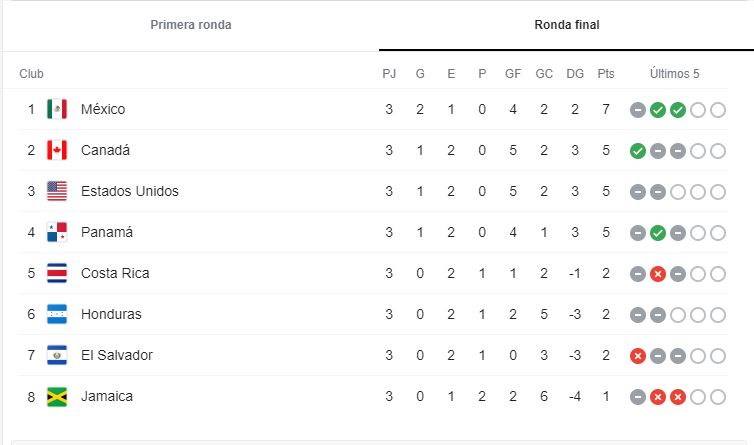This screenshot has width=754, height=445.
Task: Click the Honduras flag icon
Action: 57,314
